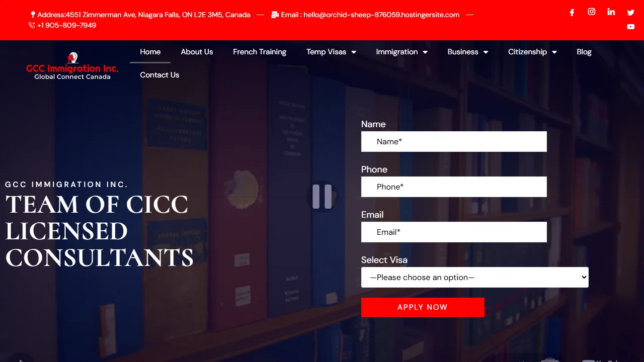Open the Contact Us page
Image resolution: width=644 pixels, height=362 pixels.
pos(159,75)
